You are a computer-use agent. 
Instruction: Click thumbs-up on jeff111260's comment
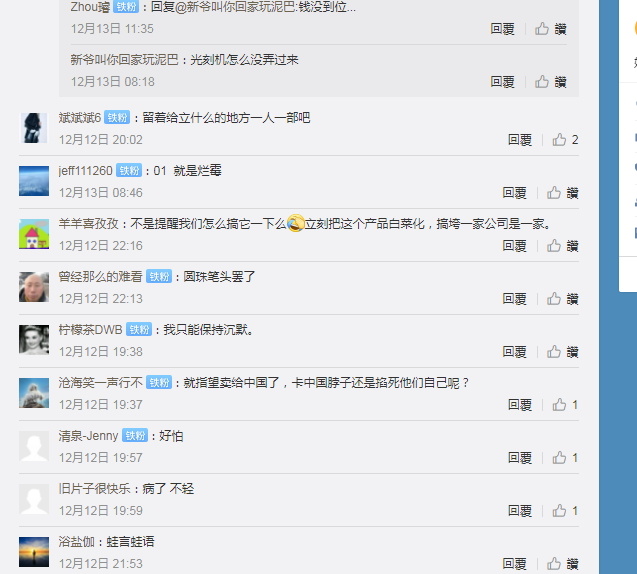click(x=562, y=193)
